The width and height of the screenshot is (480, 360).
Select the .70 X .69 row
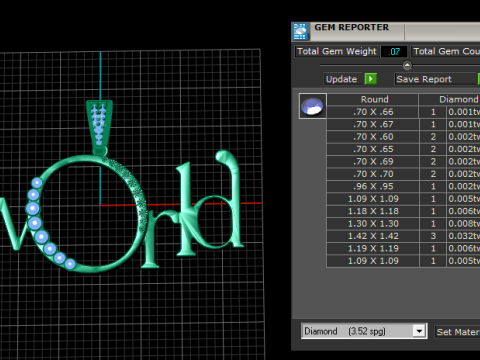403,161
